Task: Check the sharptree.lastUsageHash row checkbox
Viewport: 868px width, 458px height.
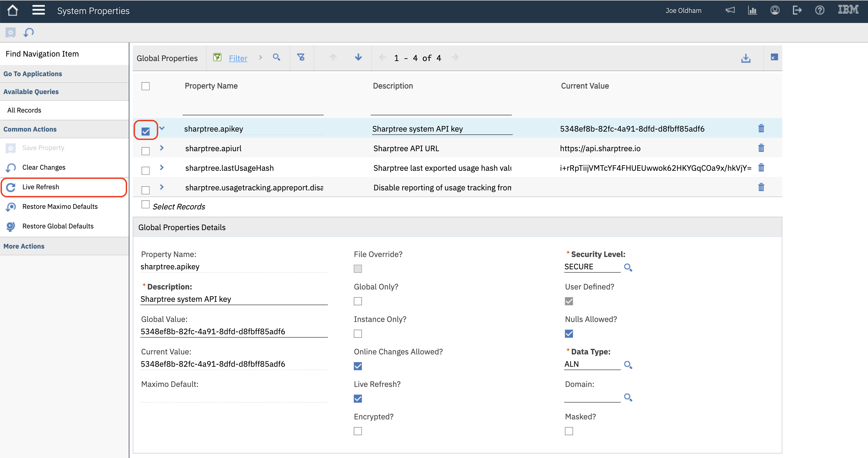Action: point(146,170)
